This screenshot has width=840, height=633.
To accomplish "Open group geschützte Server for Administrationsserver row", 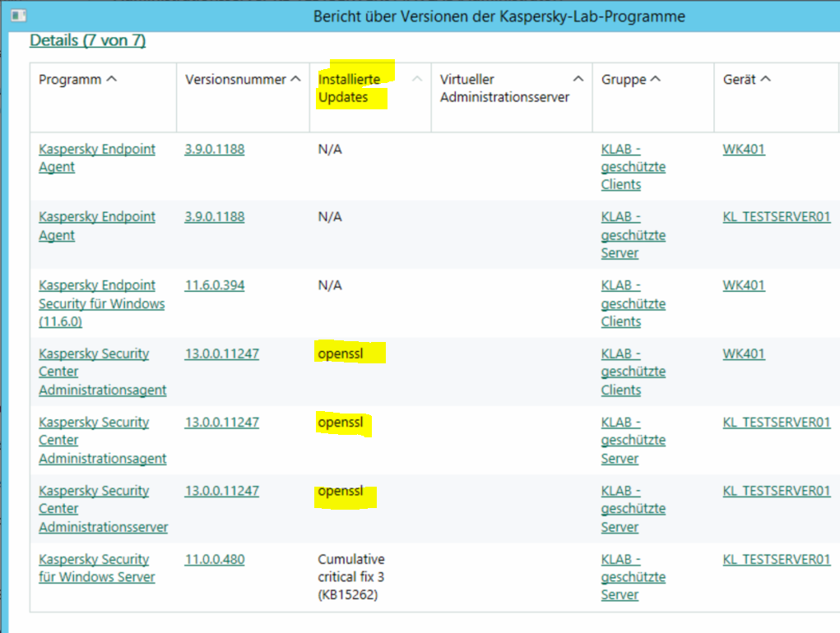I will click(633, 509).
